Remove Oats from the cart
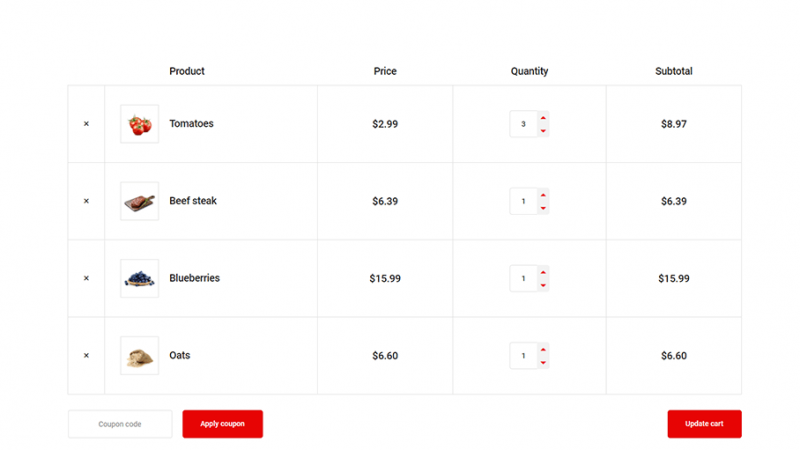This screenshot has width=800, height=450. click(86, 355)
